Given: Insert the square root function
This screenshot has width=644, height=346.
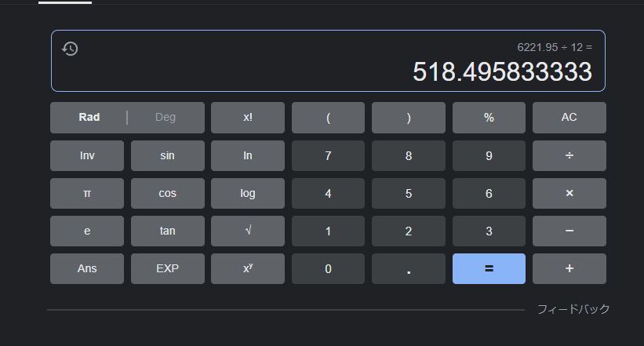Looking at the screenshot, I should click(x=247, y=231).
